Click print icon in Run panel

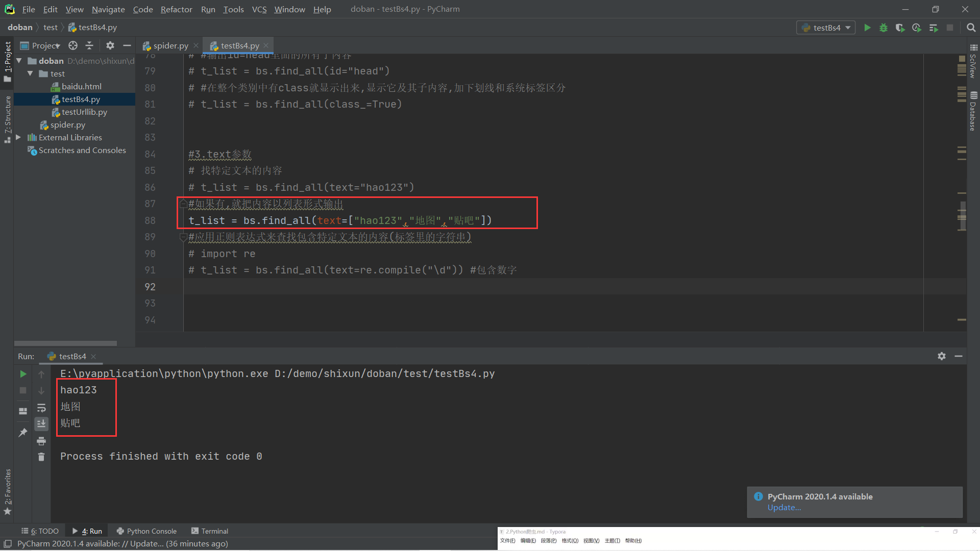click(x=41, y=441)
